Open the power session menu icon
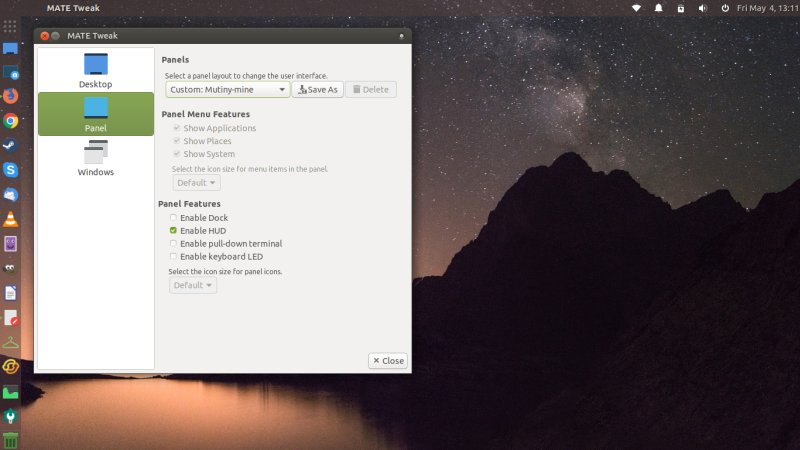This screenshot has width=800, height=450. pos(725,8)
